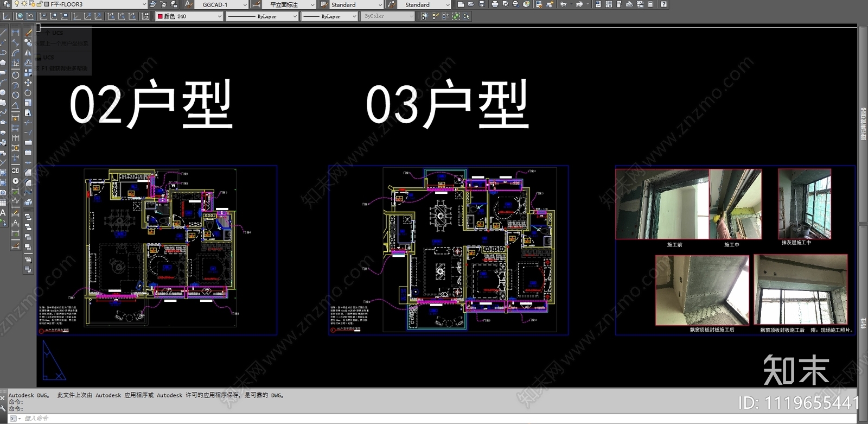Open Help with the question mark icon

[663, 4]
